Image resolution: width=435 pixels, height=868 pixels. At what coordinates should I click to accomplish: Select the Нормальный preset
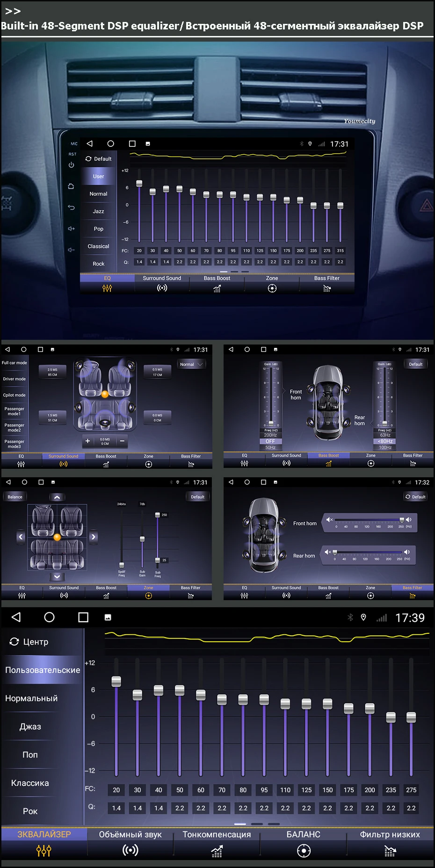tap(31, 698)
